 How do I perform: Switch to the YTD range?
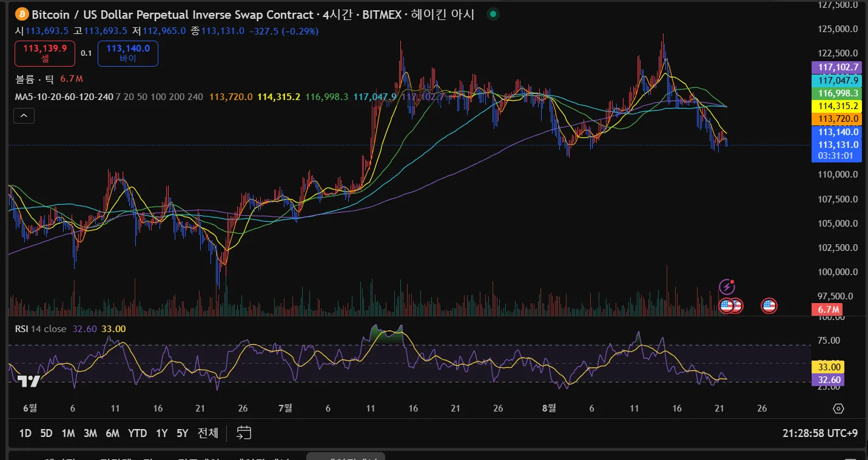click(138, 433)
